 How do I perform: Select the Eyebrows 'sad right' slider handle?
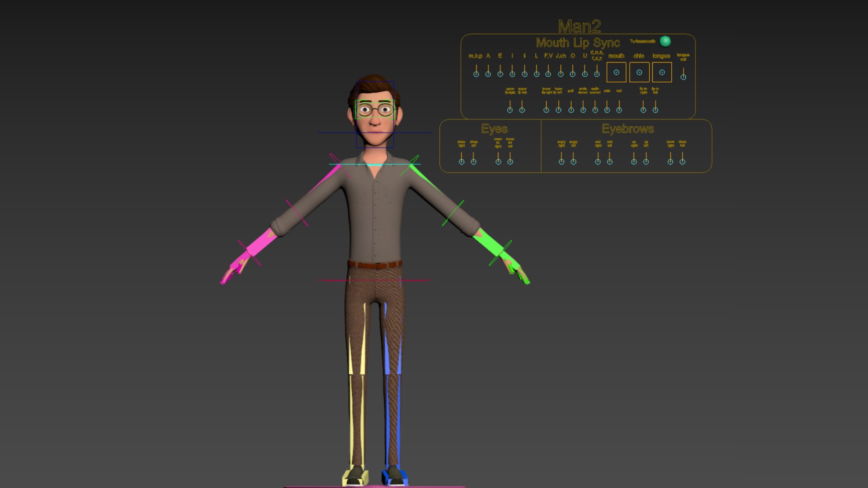598,162
